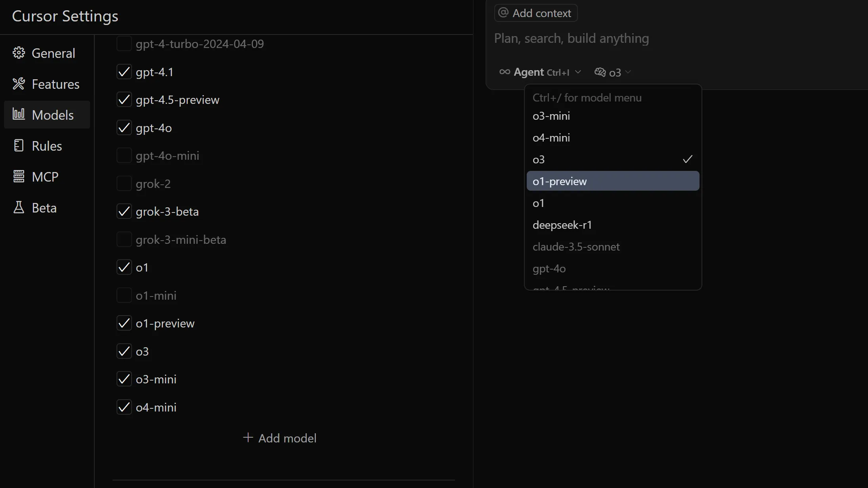Enable the o1-mini model checkbox
Screen dimensions: 868x488
(x=124, y=295)
